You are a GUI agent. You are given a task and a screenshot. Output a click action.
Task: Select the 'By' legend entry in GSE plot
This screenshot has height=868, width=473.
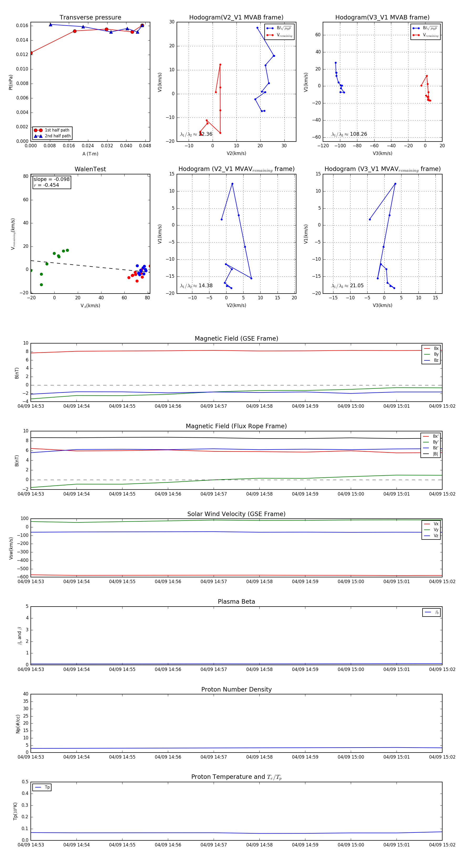tap(431, 355)
